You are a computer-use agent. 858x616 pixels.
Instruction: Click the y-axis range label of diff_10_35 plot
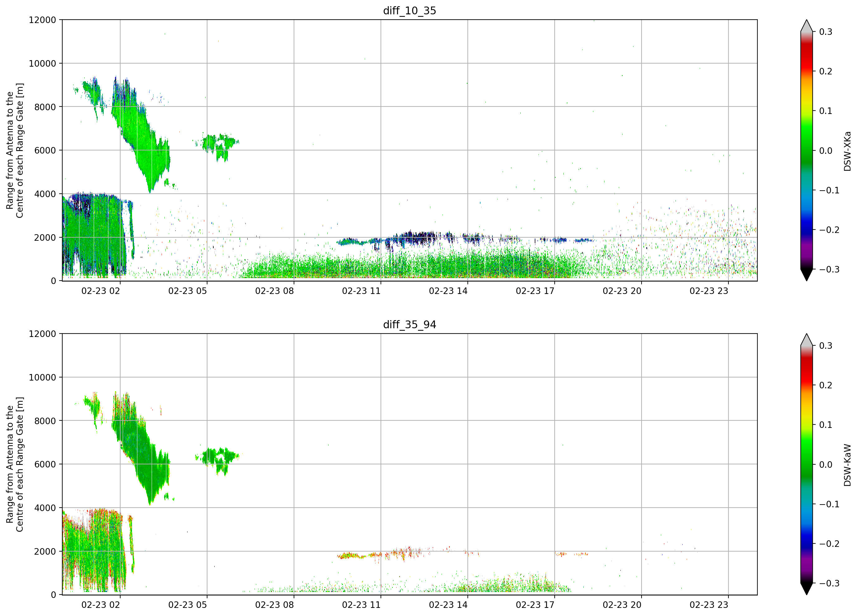point(15,150)
